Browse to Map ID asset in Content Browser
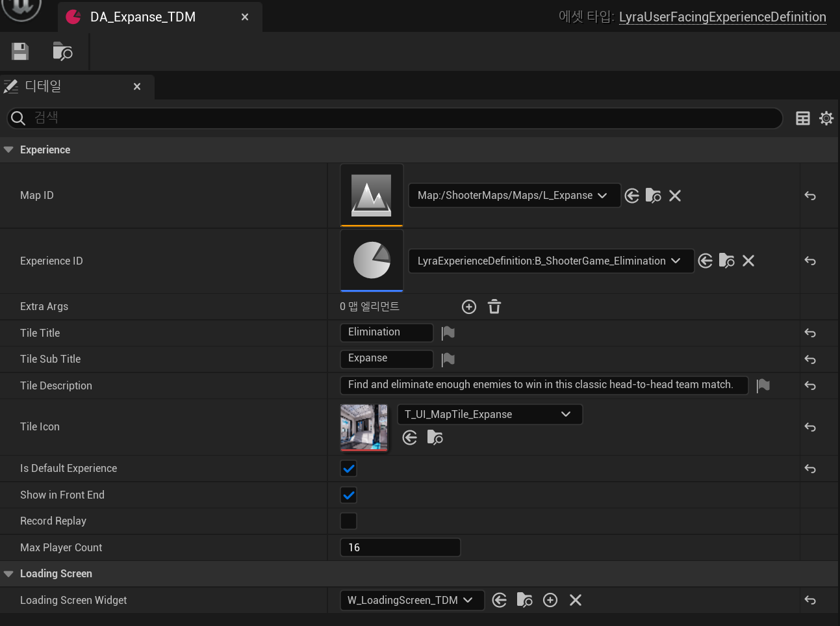 pyautogui.click(x=654, y=196)
